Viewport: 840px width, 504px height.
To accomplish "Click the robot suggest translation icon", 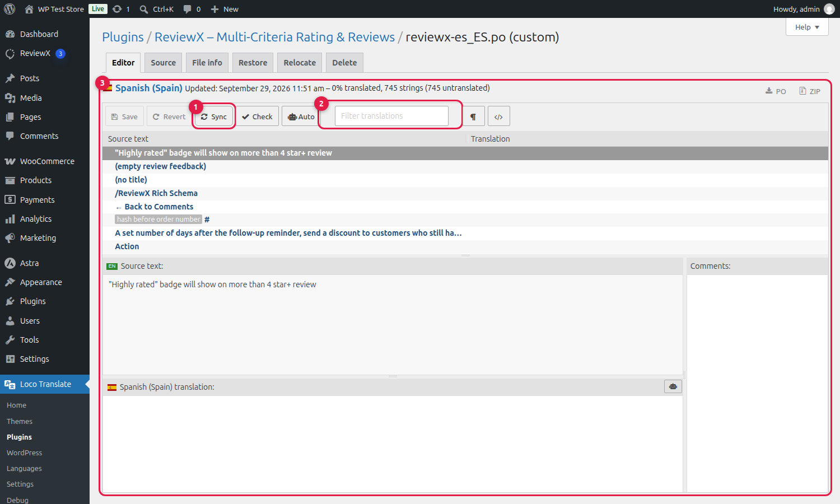I will coord(673,386).
